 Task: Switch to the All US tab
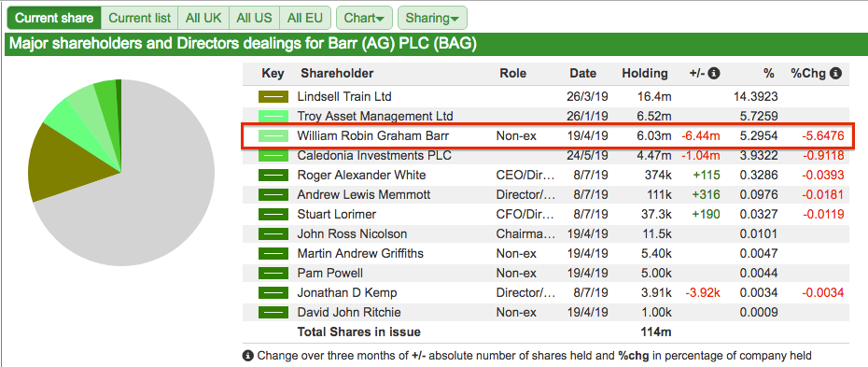coord(254,18)
